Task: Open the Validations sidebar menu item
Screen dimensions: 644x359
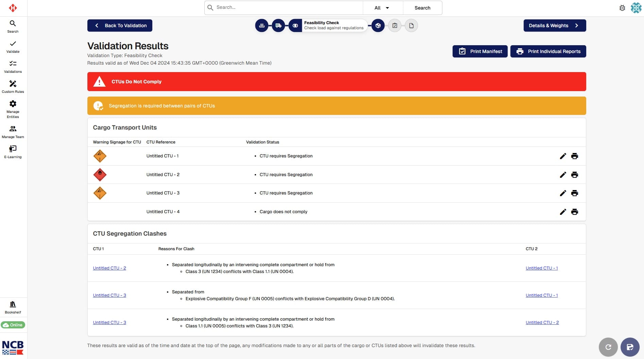Action: pyautogui.click(x=13, y=67)
